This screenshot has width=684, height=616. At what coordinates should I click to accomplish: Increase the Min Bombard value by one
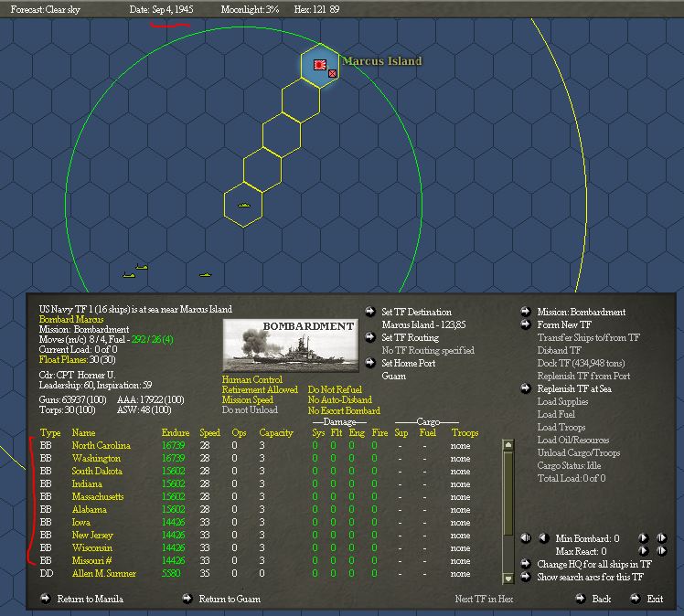(643, 538)
